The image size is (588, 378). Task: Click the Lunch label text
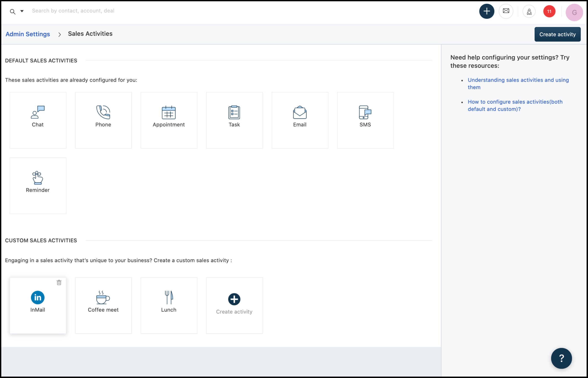coord(169,310)
